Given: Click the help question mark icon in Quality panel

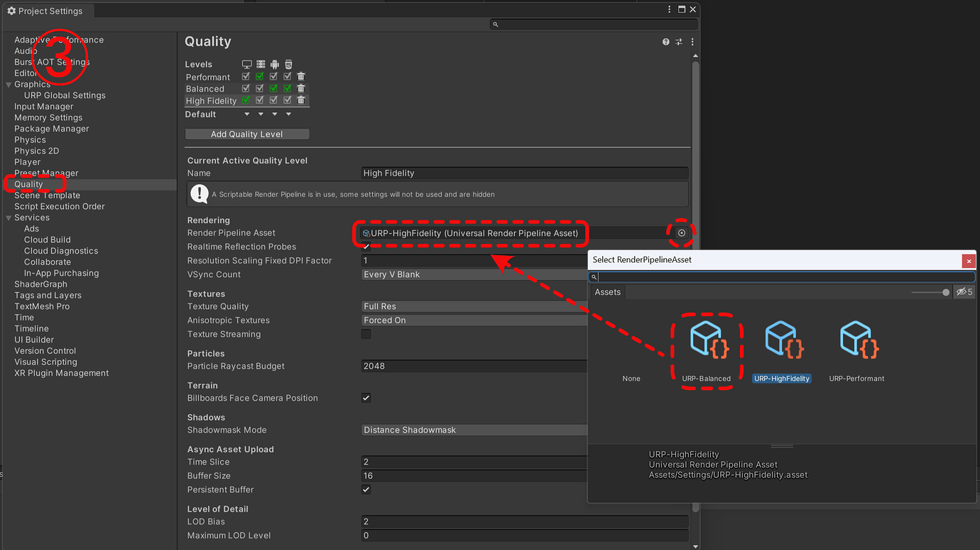Looking at the screenshot, I should pyautogui.click(x=665, y=41).
